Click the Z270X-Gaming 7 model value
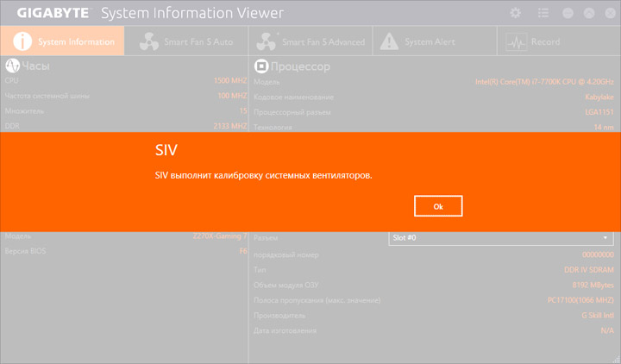The image size is (621, 364). 220,236
